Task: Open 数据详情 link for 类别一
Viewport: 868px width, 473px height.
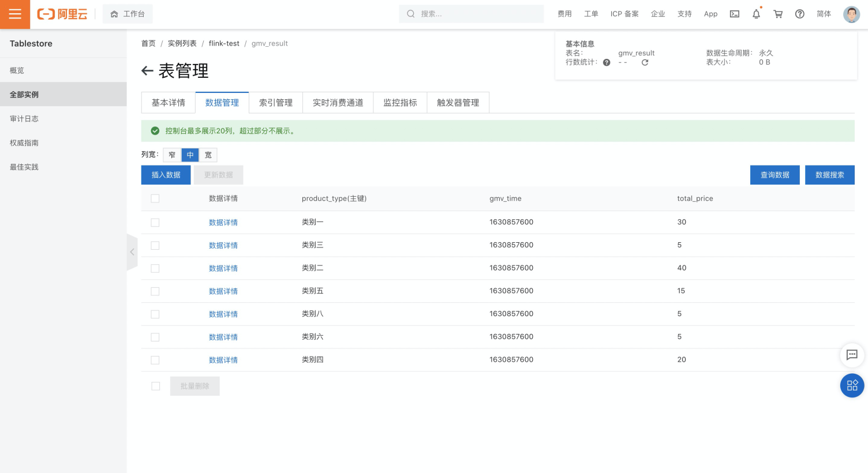Action: click(223, 223)
